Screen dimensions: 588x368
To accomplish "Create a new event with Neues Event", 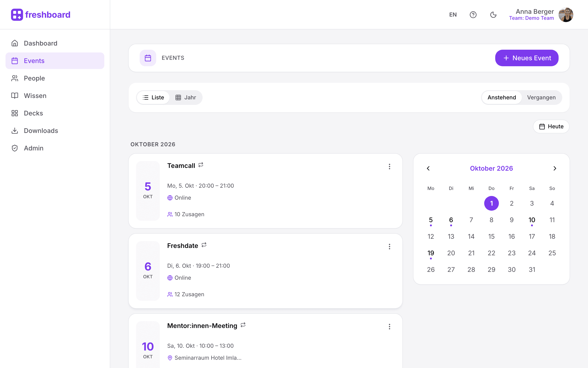I will 527,58.
